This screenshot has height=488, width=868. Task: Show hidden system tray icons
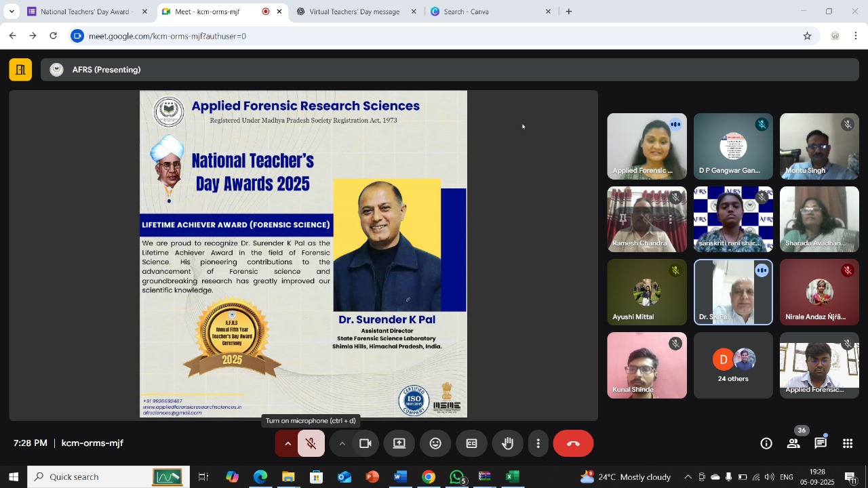tap(688, 477)
